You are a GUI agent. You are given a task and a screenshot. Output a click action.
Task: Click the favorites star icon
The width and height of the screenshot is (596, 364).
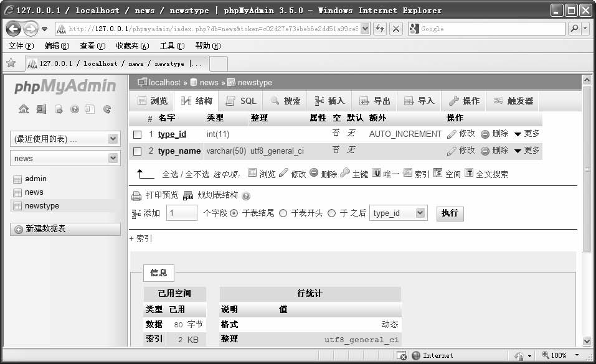11,63
